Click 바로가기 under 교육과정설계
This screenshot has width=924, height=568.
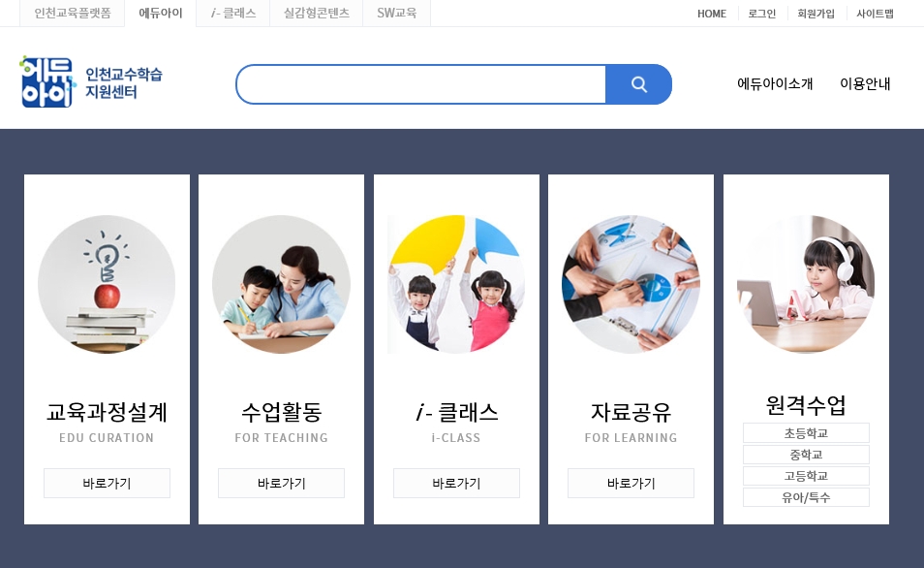[107, 483]
